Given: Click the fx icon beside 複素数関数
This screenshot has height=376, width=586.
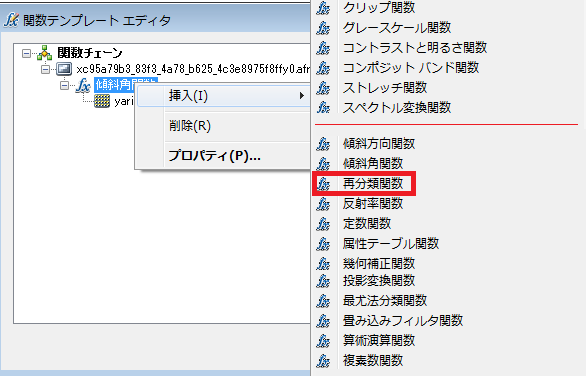Looking at the screenshot, I should click(323, 361).
